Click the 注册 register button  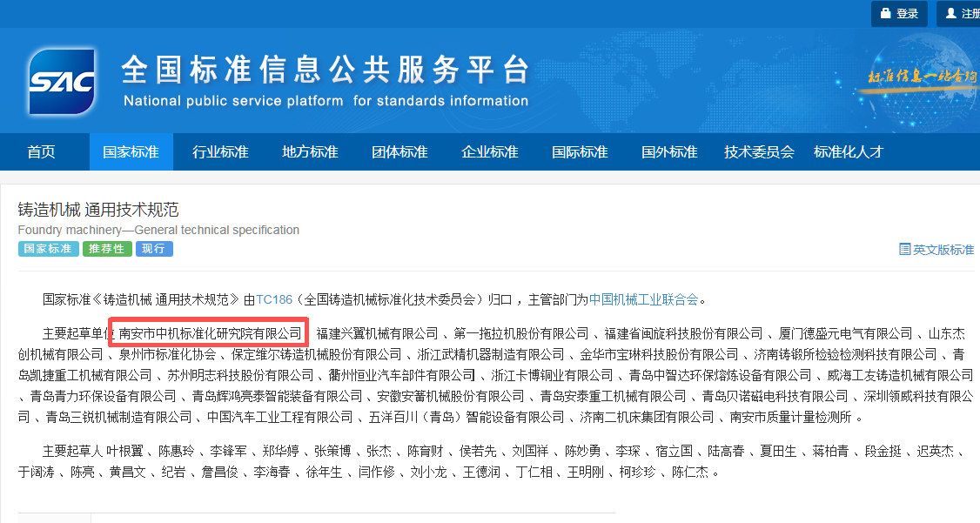pos(961,14)
